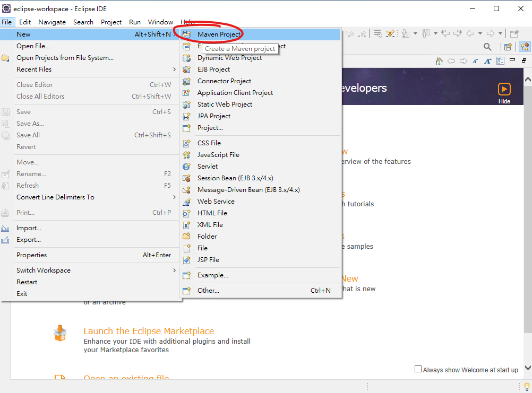The width and height of the screenshot is (532, 393).
Task: Open the Next Annotation dropdown arrow
Action: click(415, 33)
